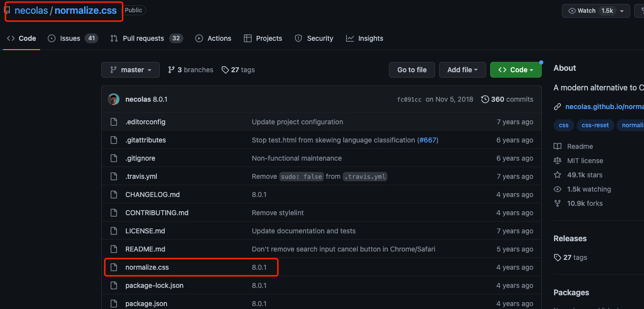Click the file icon beside package.json
The width and height of the screenshot is (644, 309).
(114, 304)
